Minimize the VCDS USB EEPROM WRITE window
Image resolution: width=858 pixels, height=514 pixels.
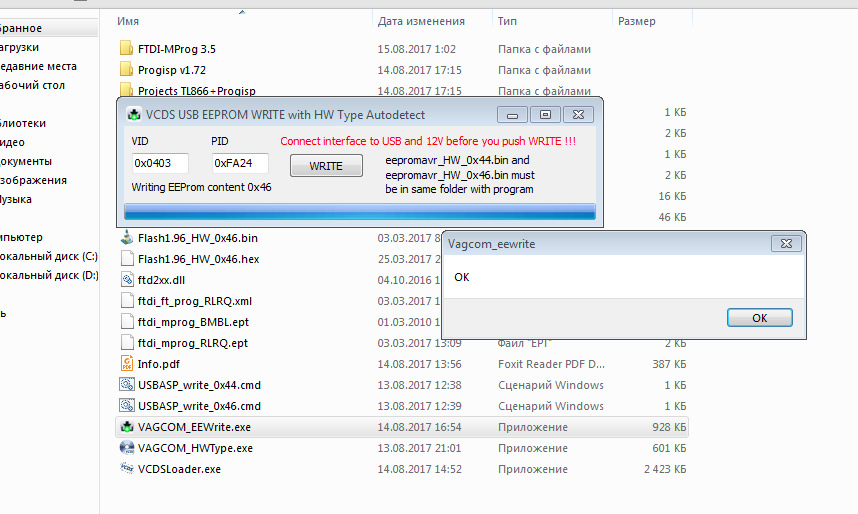[x=512, y=114]
